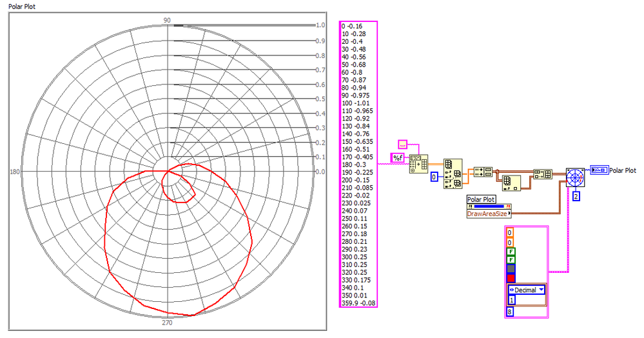This screenshot has width=644, height=338.
Task: Select the Bundle function node
Action: [x=483, y=172]
